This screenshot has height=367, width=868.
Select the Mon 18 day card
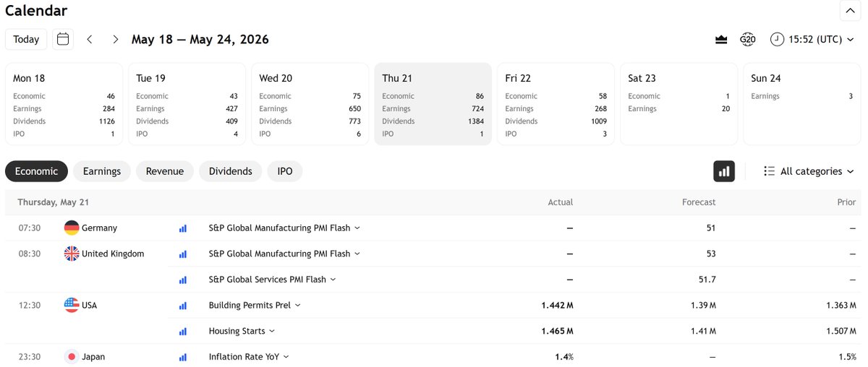(64, 104)
